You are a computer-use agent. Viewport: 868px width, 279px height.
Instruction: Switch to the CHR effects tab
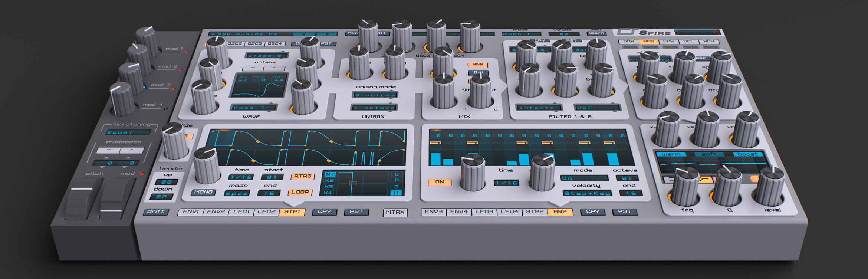[669, 42]
